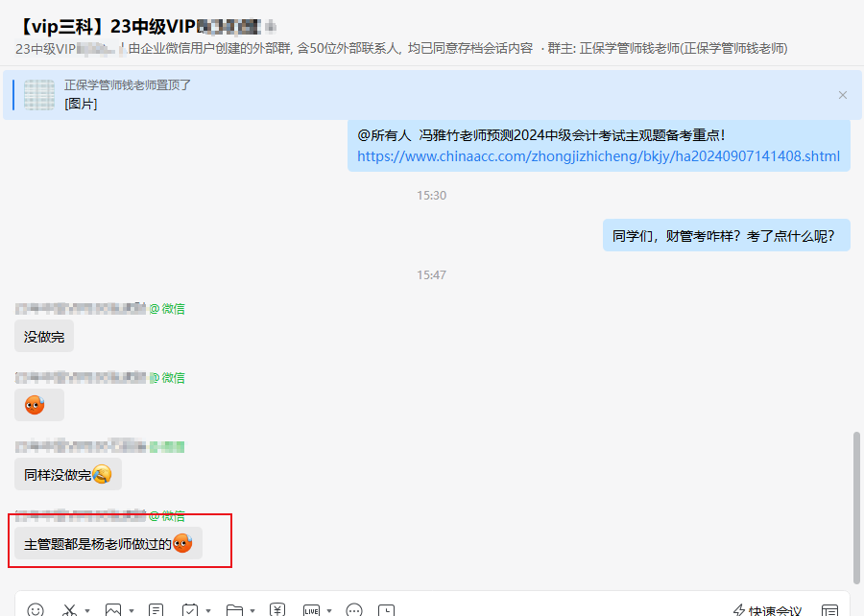864x616 pixels.
Task: Open the file folder icon
Action: (235, 610)
